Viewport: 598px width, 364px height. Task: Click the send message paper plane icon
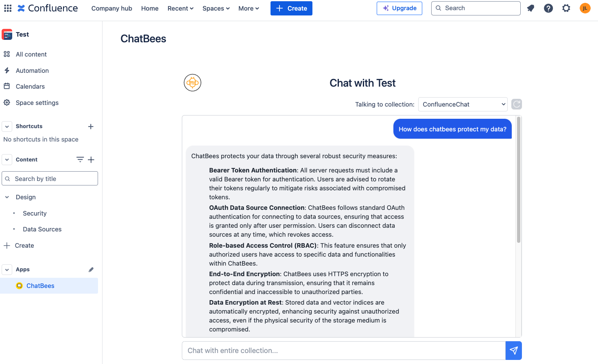[x=513, y=351]
